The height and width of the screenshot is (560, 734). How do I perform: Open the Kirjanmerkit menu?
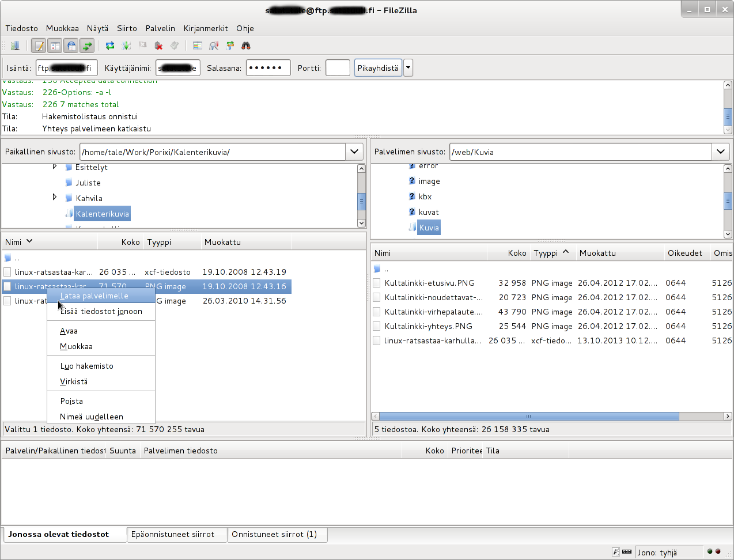click(x=206, y=28)
